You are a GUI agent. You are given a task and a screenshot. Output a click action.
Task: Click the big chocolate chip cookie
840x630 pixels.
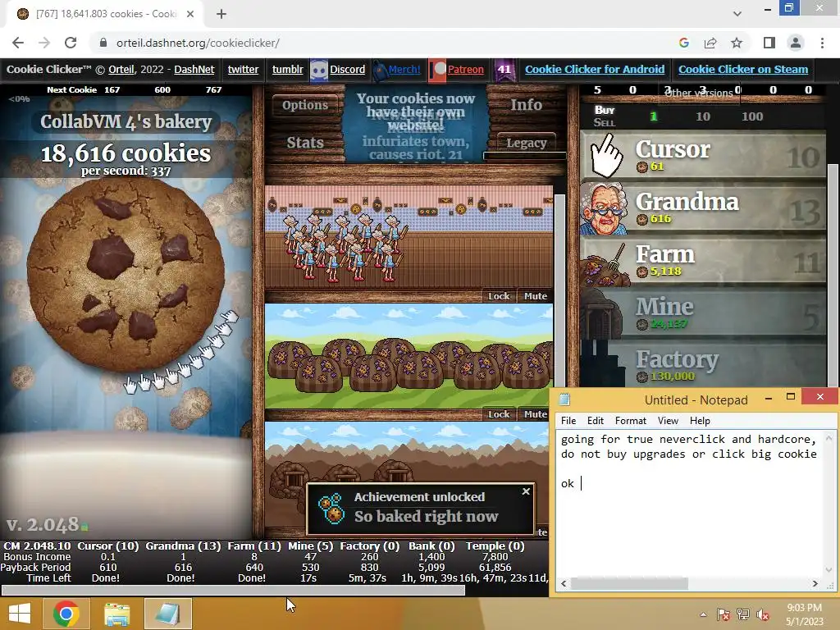pos(126,274)
